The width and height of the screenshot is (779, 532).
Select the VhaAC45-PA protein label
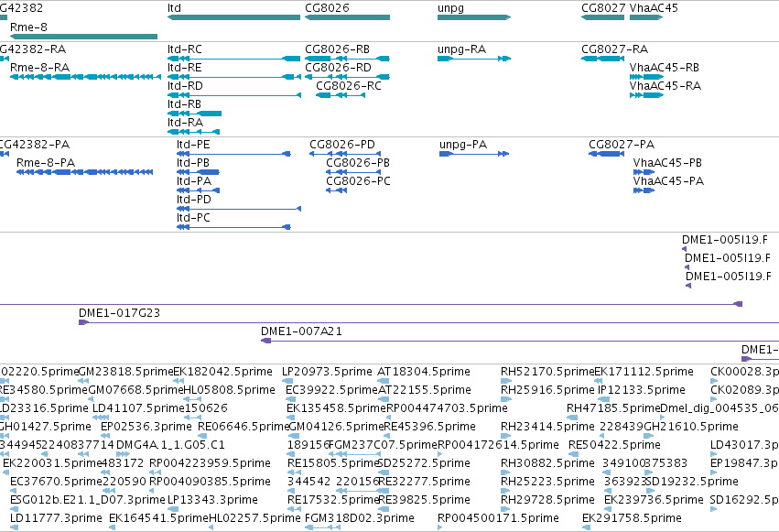pos(668,181)
